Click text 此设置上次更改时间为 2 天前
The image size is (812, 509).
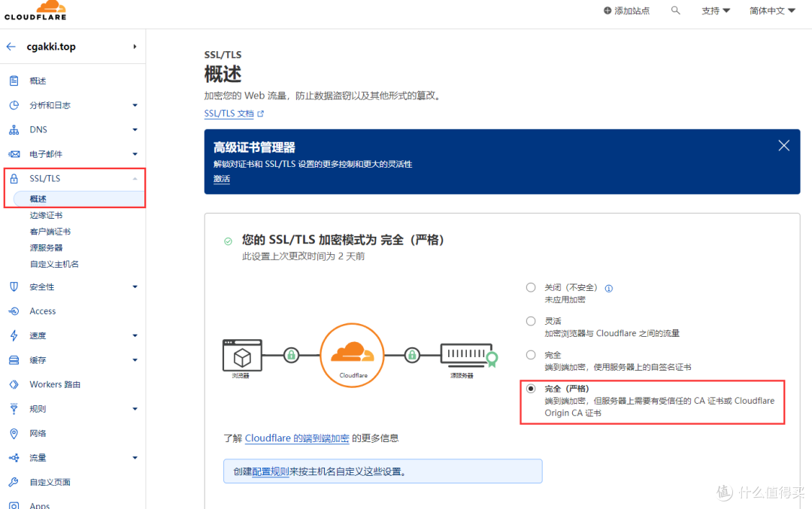pyautogui.click(x=304, y=256)
